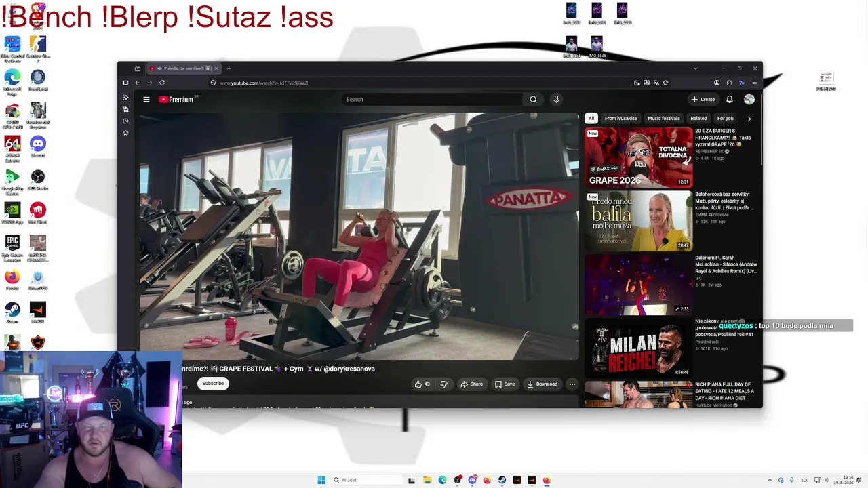Click the browser address bar URL
868x488 pixels.
point(264,83)
